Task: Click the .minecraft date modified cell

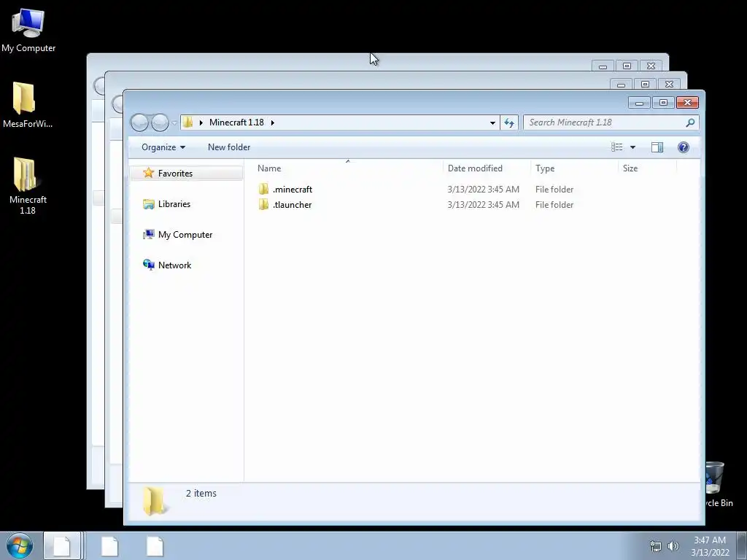Action: 483,190
